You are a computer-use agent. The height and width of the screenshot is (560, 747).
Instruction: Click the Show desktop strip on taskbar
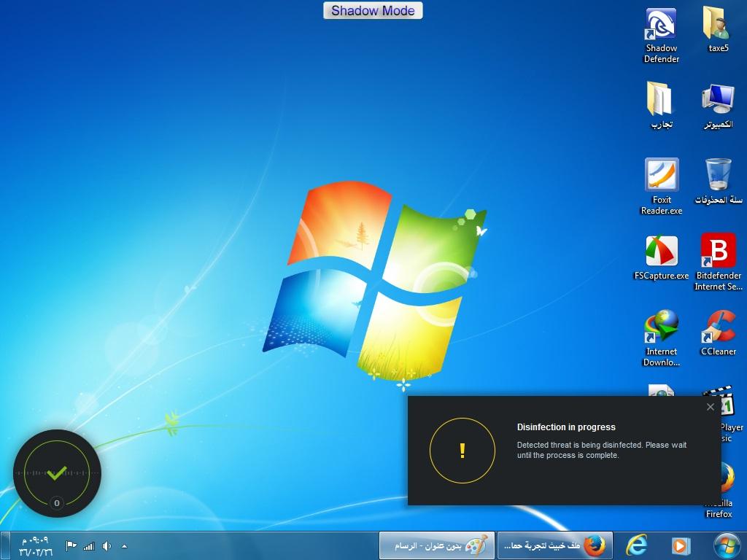point(5,545)
